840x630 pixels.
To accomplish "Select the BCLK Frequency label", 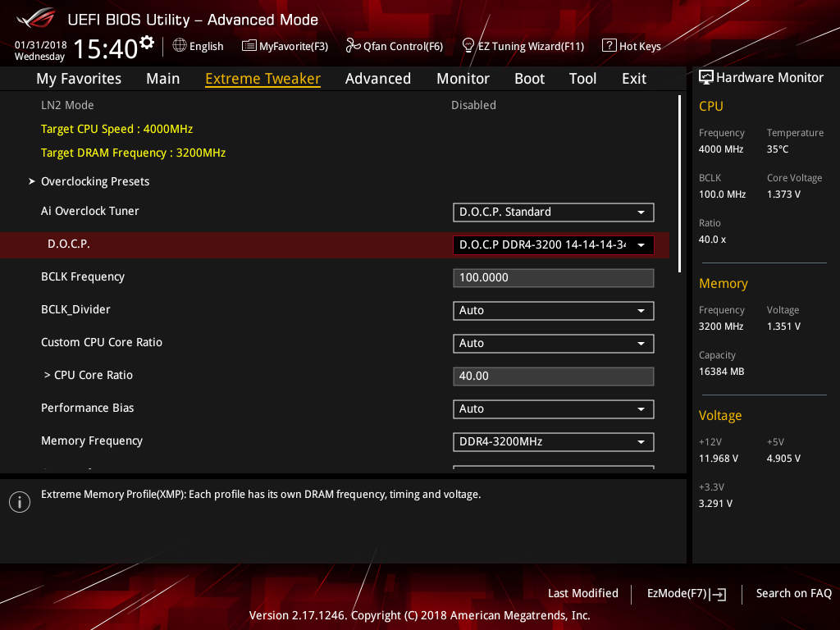I will pyautogui.click(x=83, y=277).
